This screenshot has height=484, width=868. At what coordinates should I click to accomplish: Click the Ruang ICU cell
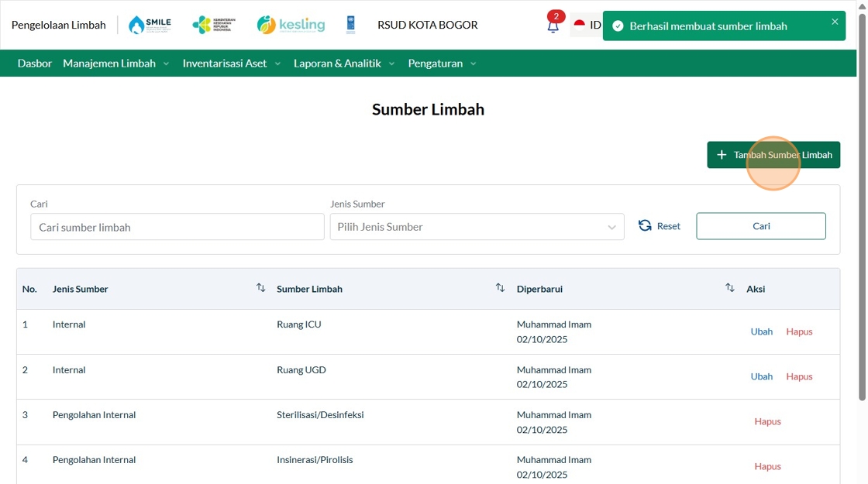click(x=299, y=324)
